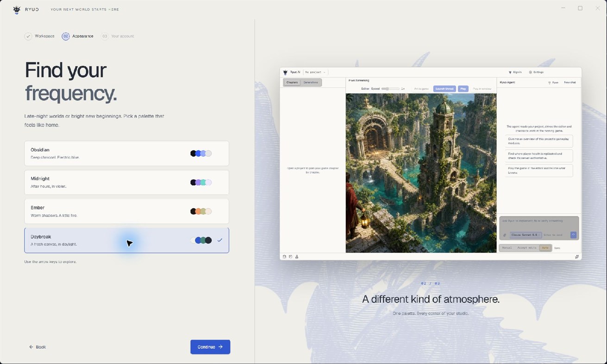Click the paperclip attach icon in chat box

tap(505, 235)
